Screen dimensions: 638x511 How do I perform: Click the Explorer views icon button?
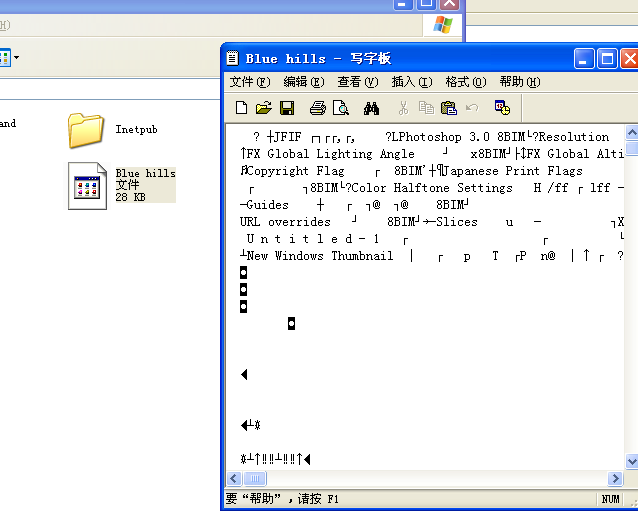[x=5, y=57]
